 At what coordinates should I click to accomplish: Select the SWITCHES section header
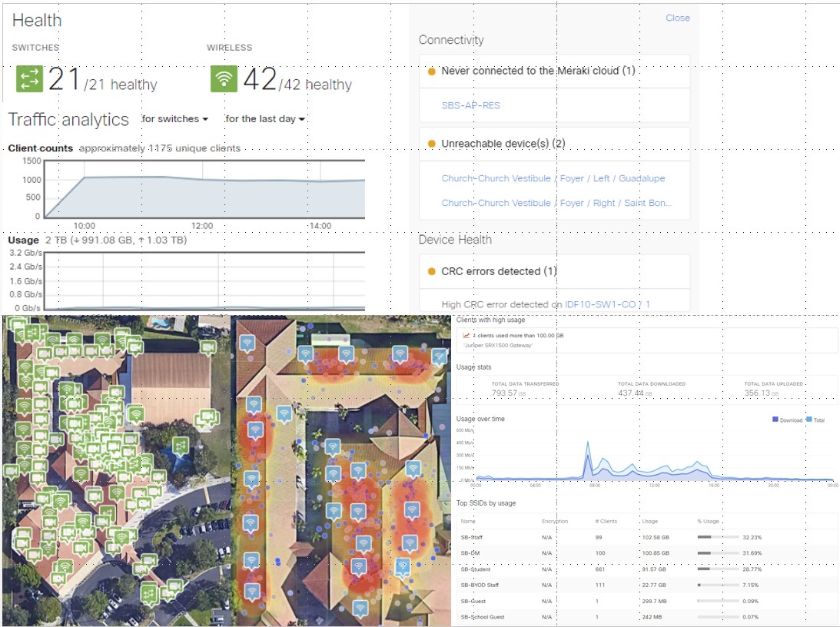[x=33, y=48]
